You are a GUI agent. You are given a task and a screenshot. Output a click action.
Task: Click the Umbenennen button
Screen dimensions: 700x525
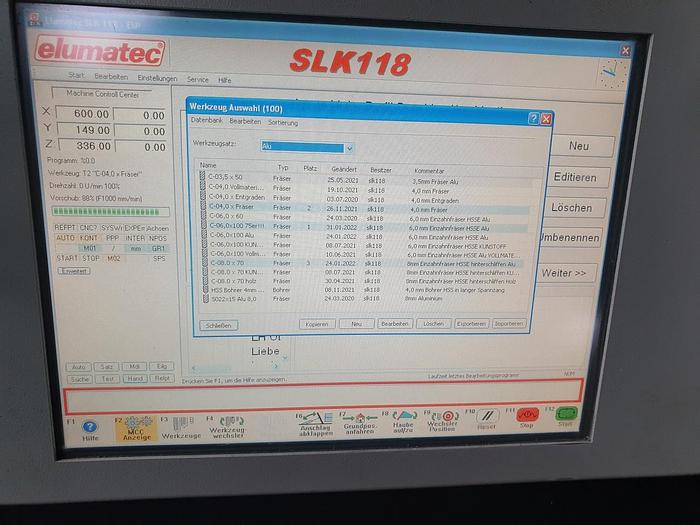coord(570,238)
